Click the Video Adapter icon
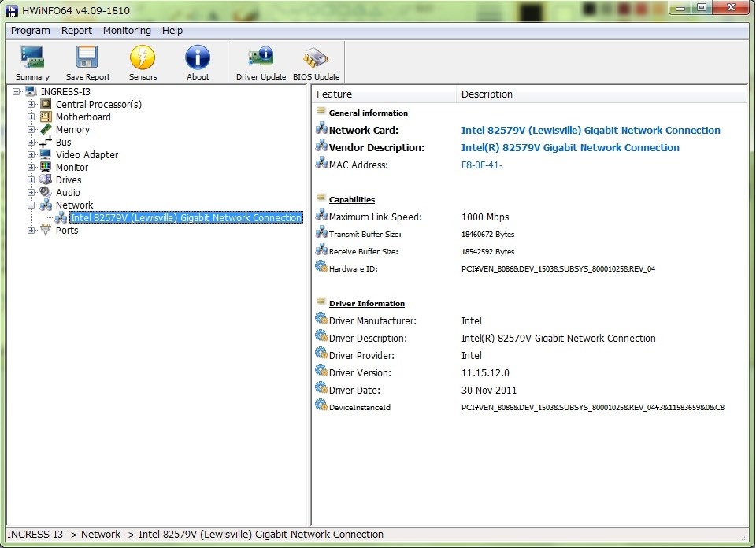The height and width of the screenshot is (548, 756). (46, 154)
